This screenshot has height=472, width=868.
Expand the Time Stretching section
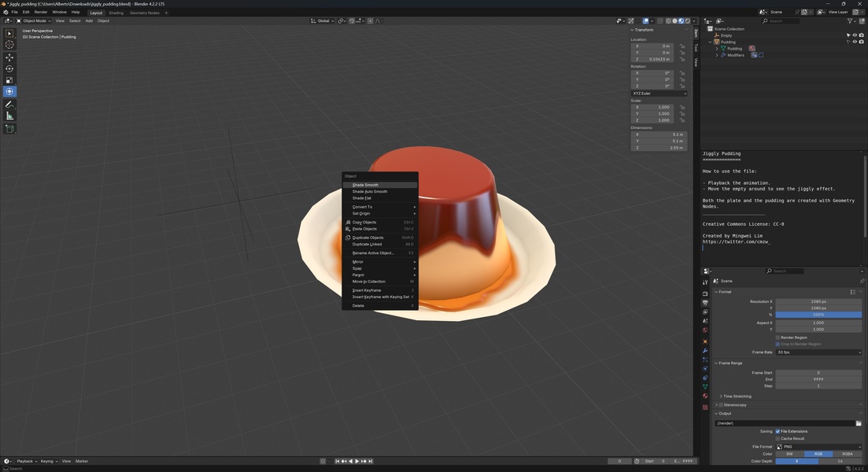coord(737,396)
